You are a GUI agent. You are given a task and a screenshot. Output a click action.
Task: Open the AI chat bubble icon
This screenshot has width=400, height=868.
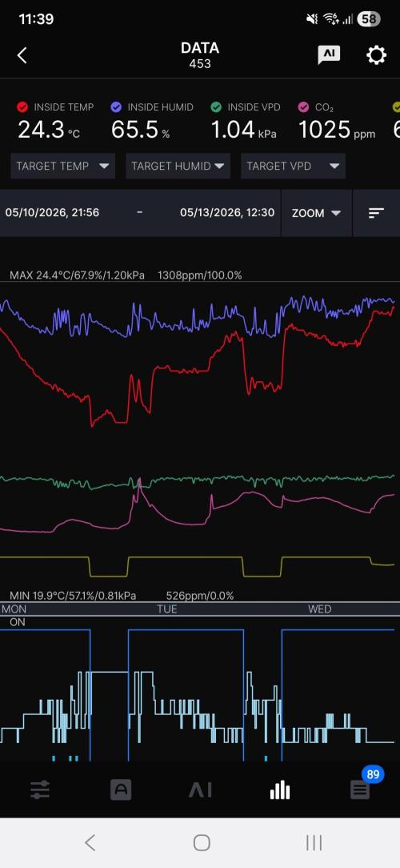[x=329, y=54]
